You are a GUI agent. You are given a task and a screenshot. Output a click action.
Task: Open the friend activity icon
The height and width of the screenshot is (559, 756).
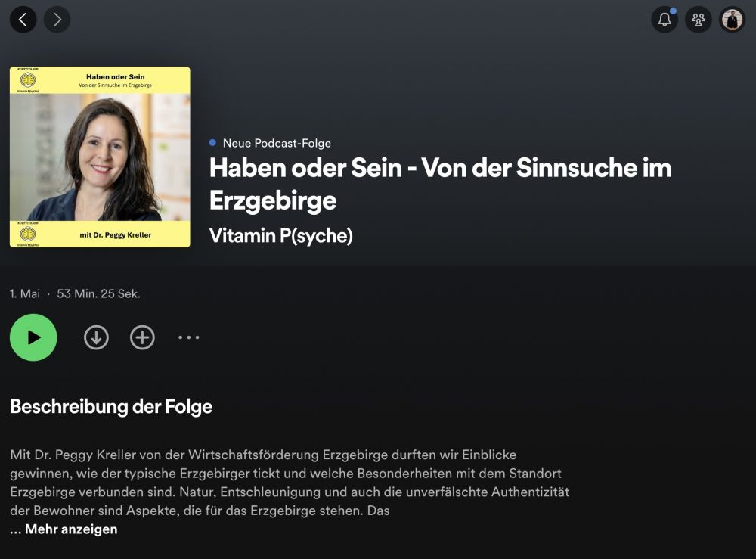pyautogui.click(x=698, y=20)
